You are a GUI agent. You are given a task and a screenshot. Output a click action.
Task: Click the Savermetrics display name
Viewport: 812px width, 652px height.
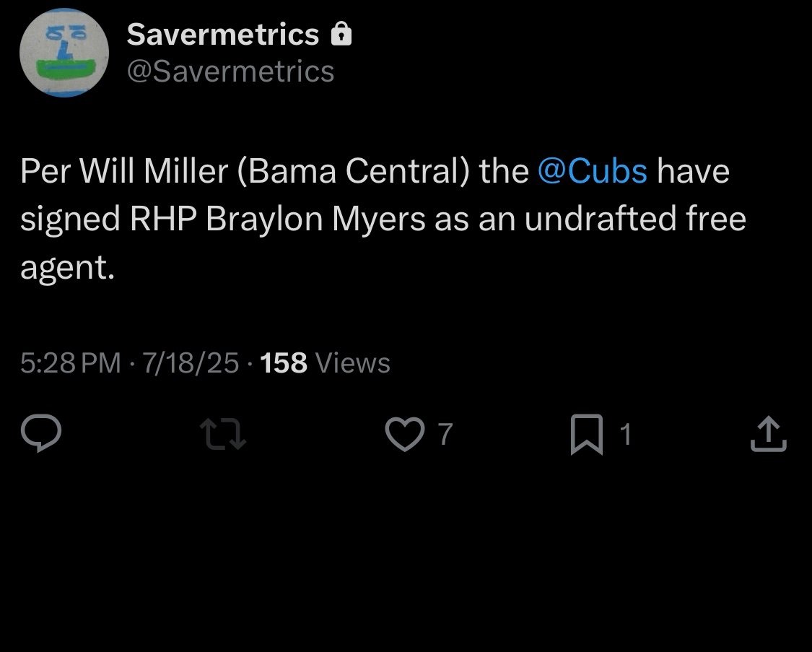[x=223, y=34]
